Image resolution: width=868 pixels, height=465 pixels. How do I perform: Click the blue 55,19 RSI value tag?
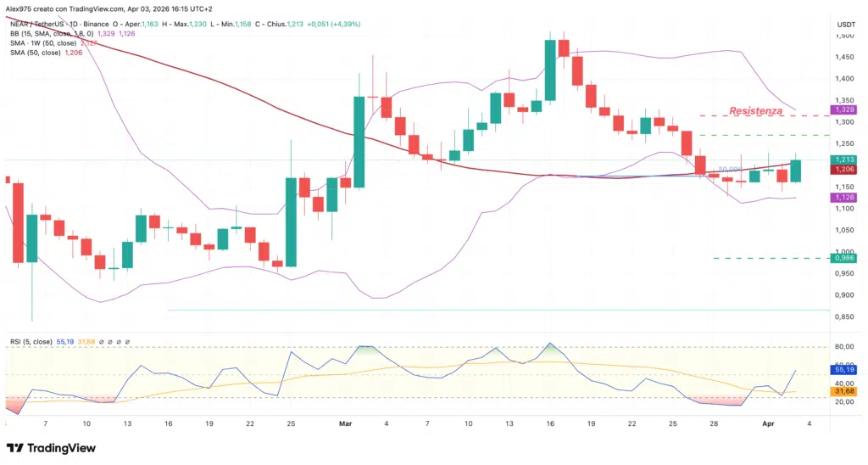point(843,370)
